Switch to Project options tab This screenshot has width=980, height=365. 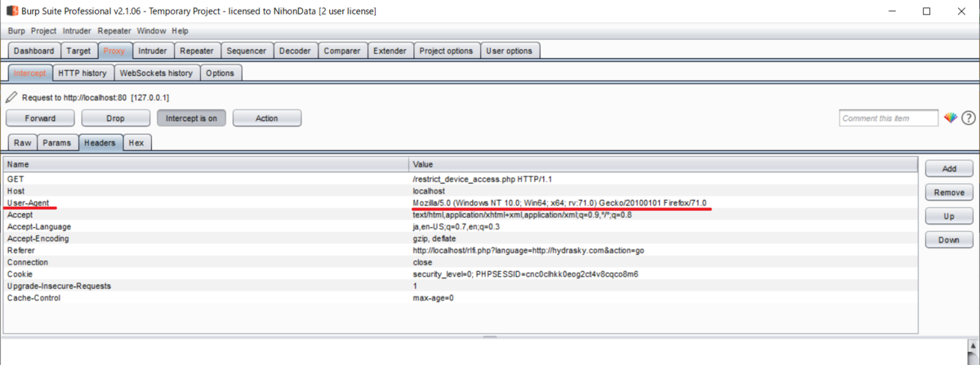click(x=446, y=51)
